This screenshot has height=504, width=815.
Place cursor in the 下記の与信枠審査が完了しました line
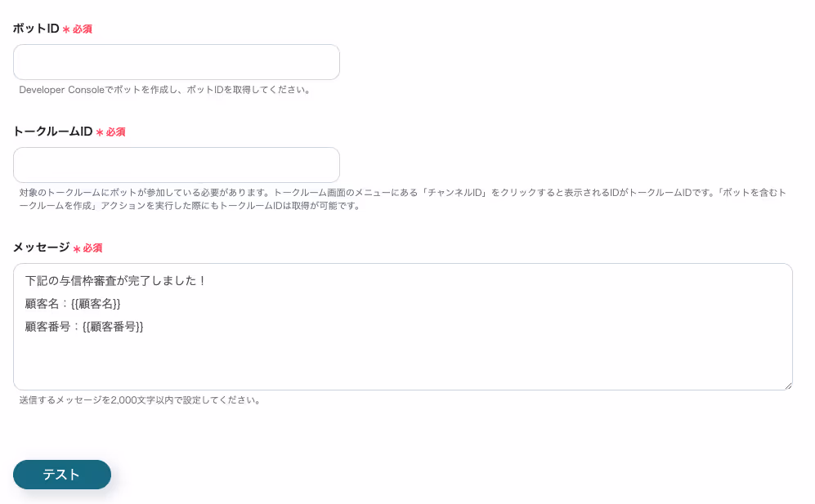coord(115,280)
